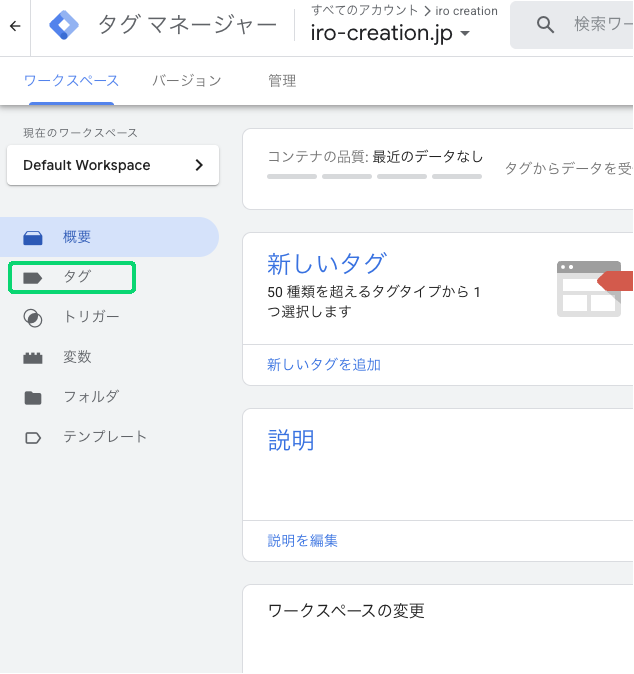Click the Tag Manager logo icon

pyautogui.click(x=63, y=26)
